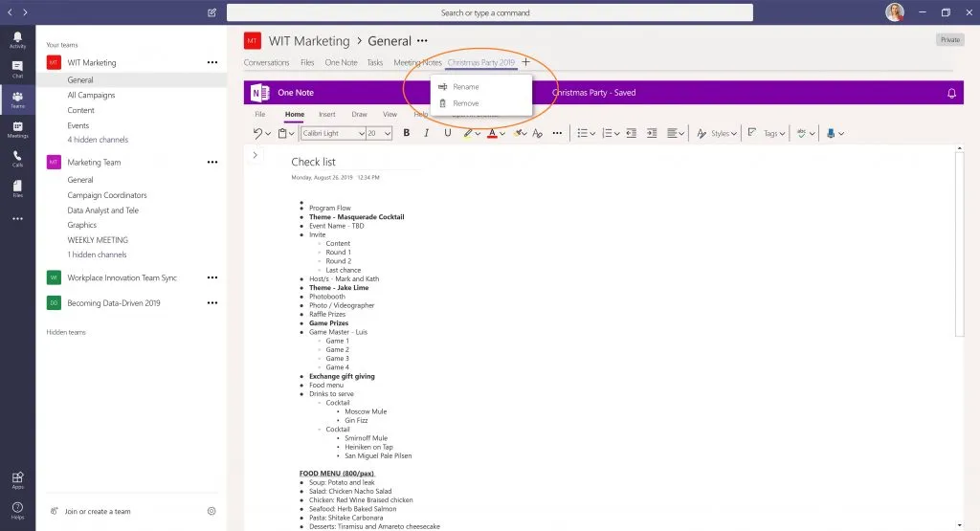Screen dimensions: 980x531
Task: Show more apps with the sidebar ellipsis
Action: click(x=17, y=219)
